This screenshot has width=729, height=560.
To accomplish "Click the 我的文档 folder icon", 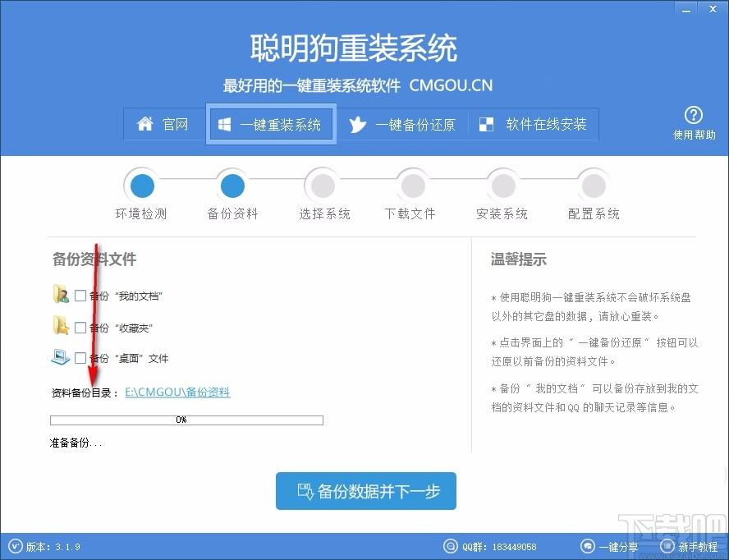I will (x=61, y=295).
